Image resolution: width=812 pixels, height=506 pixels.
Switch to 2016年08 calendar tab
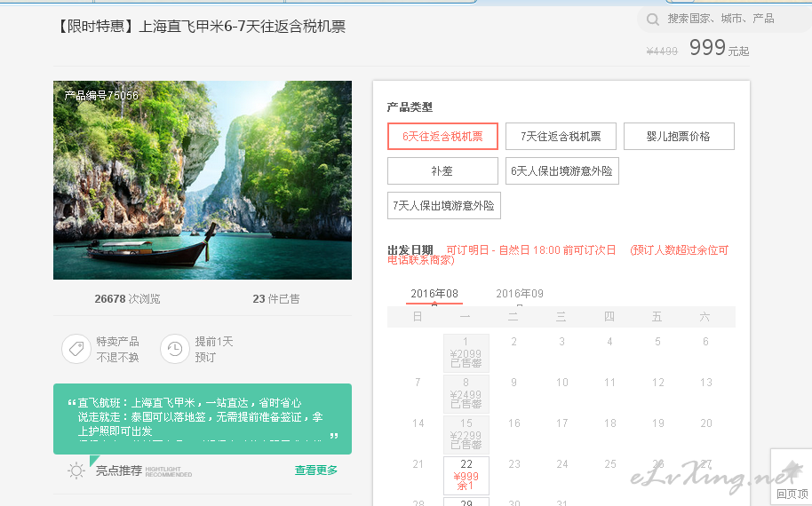(x=434, y=294)
